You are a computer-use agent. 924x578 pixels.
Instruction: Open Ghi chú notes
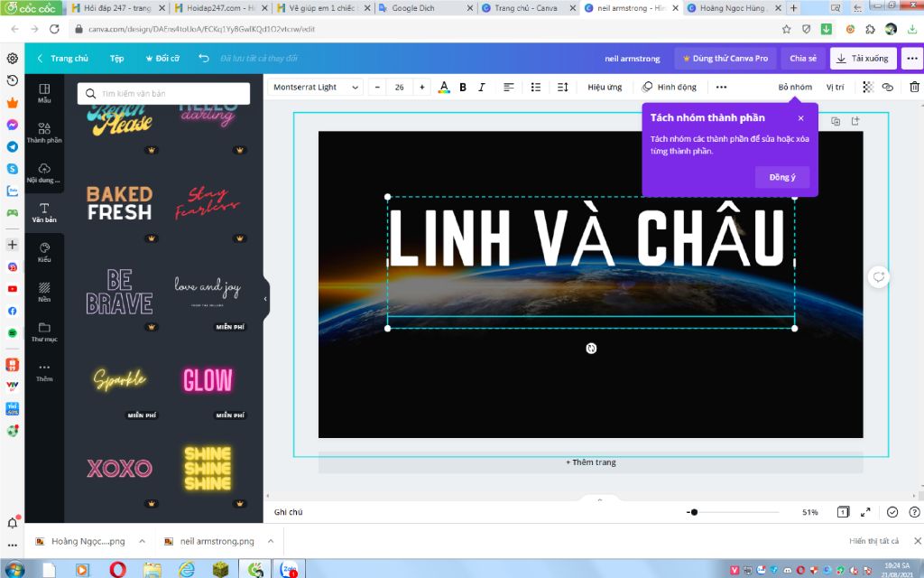point(288,512)
